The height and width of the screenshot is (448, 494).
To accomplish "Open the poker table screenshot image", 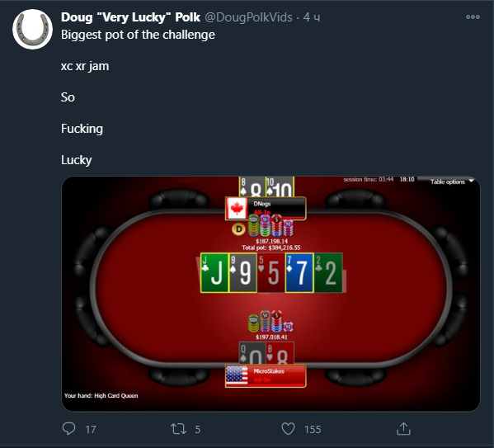I will tap(271, 294).
